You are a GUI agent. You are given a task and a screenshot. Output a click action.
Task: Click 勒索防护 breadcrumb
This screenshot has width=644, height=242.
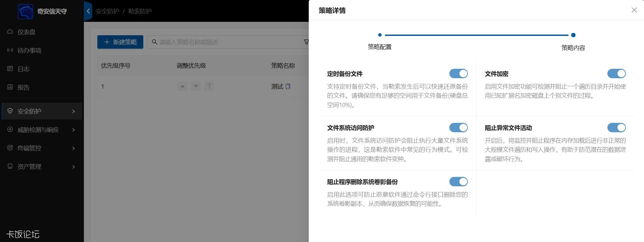[140, 11]
